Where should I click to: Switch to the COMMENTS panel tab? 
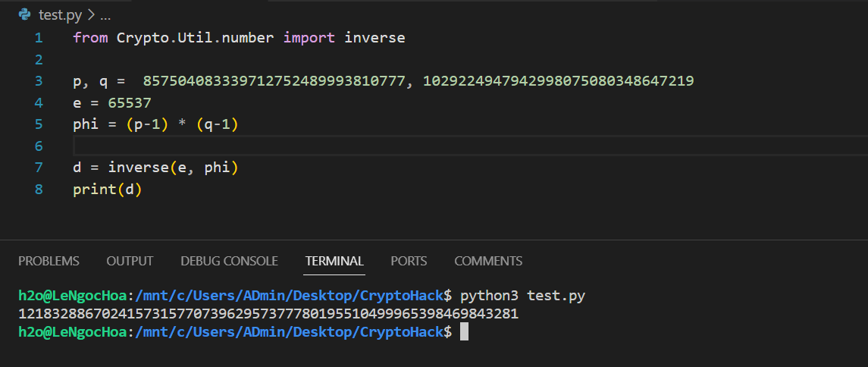[488, 261]
